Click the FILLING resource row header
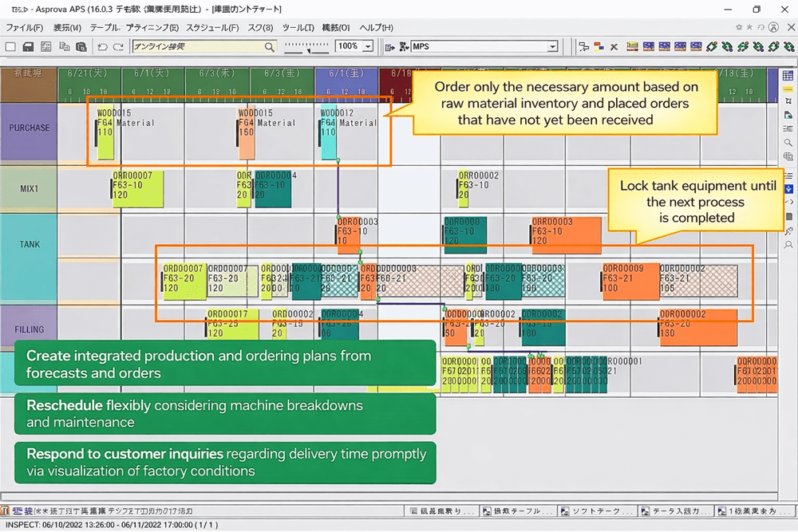 click(x=29, y=329)
